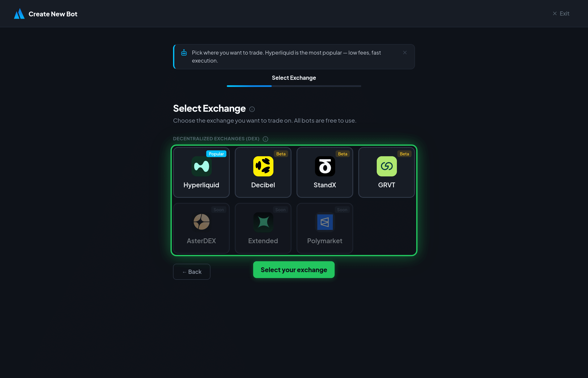The width and height of the screenshot is (588, 378).
Task: Click the GRVT name label
Action: 387,185
